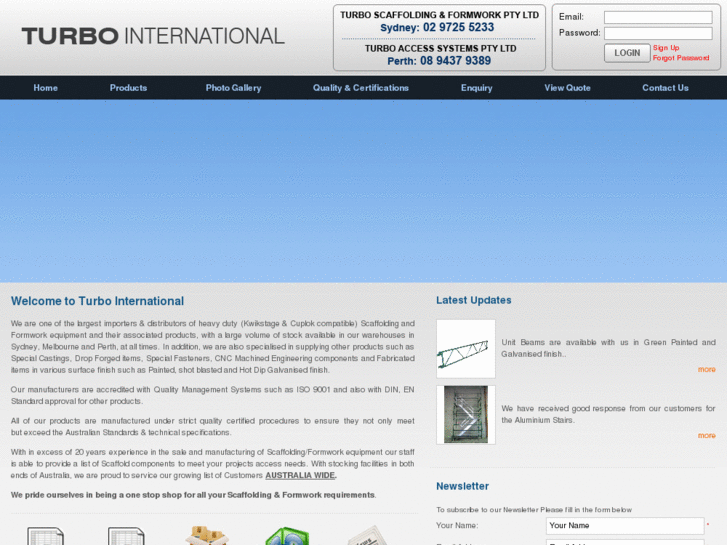Open the Contact Us page
This screenshot has height=545, width=727.
click(x=665, y=88)
